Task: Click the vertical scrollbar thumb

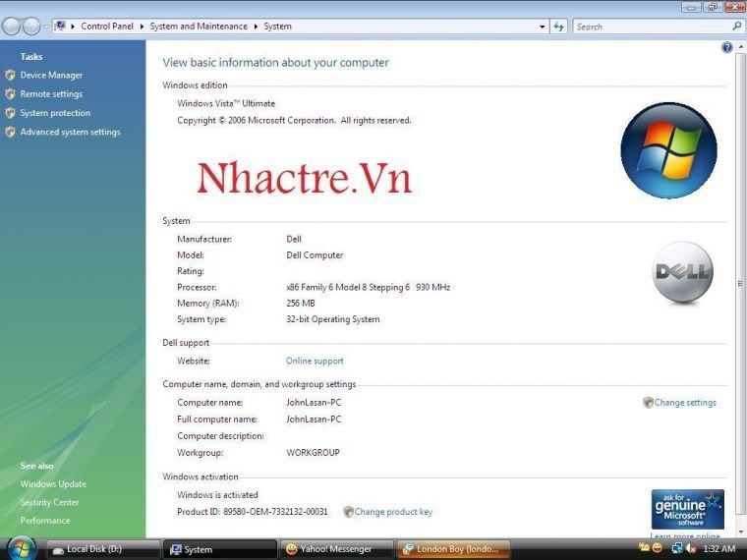Action: (x=741, y=284)
